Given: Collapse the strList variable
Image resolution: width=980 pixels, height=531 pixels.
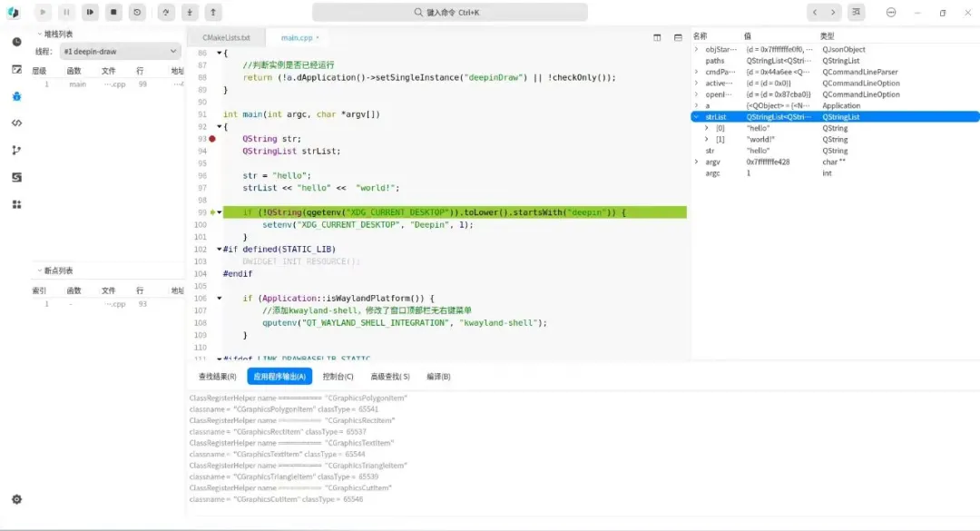Looking at the screenshot, I should point(696,117).
